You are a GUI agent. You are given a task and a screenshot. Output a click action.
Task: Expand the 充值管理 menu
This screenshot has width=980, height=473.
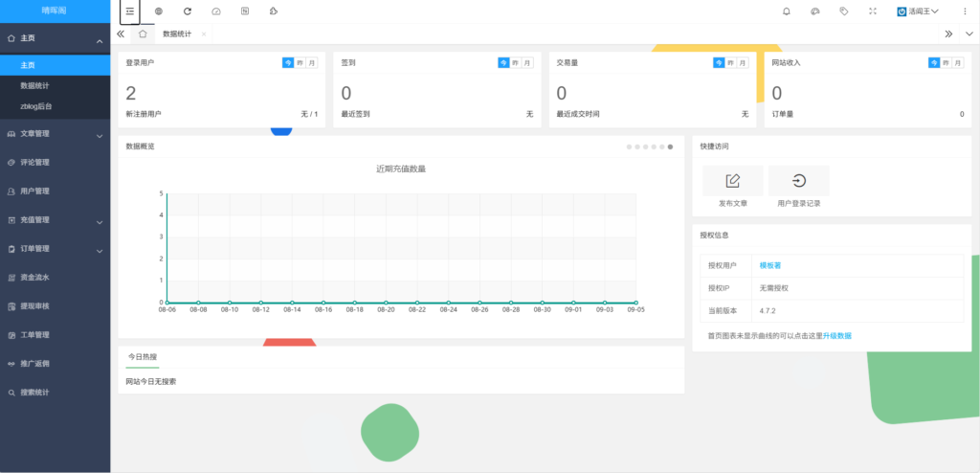tap(55, 219)
